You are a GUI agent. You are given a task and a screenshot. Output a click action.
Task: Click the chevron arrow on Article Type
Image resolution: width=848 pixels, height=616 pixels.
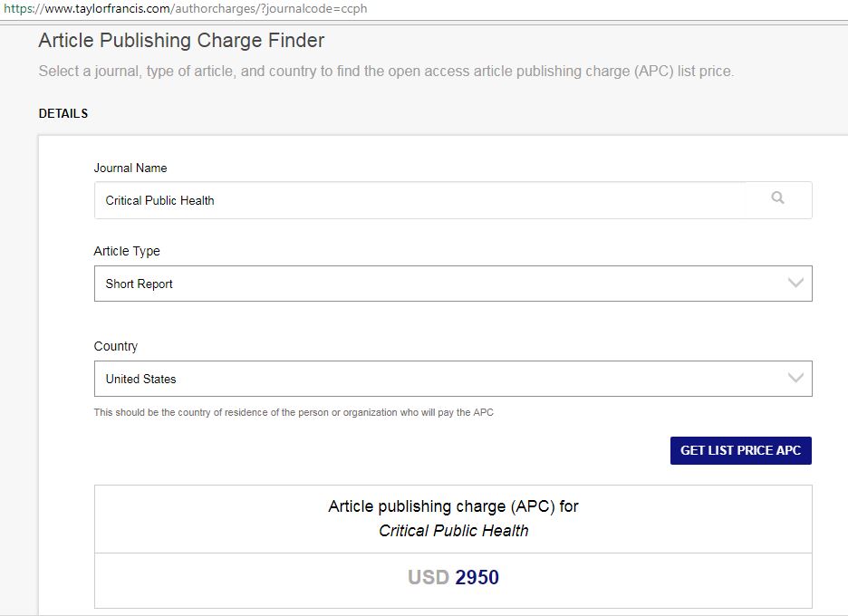(x=795, y=284)
